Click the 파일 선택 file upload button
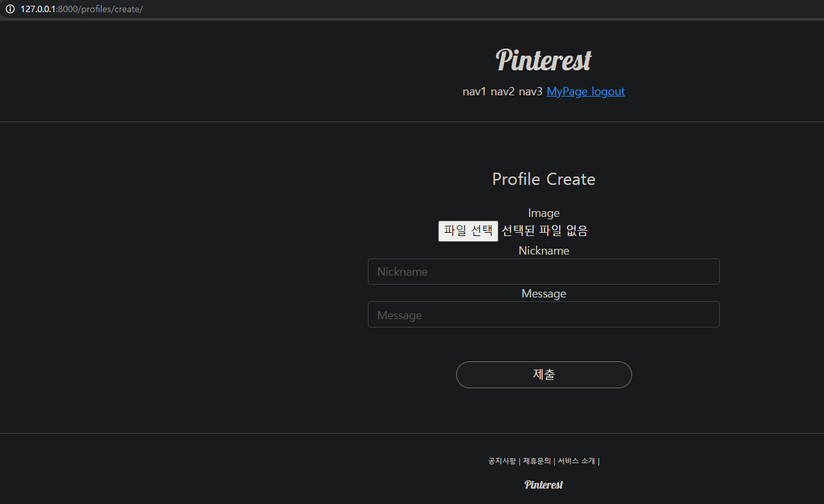The height and width of the screenshot is (504, 824). pos(468,231)
